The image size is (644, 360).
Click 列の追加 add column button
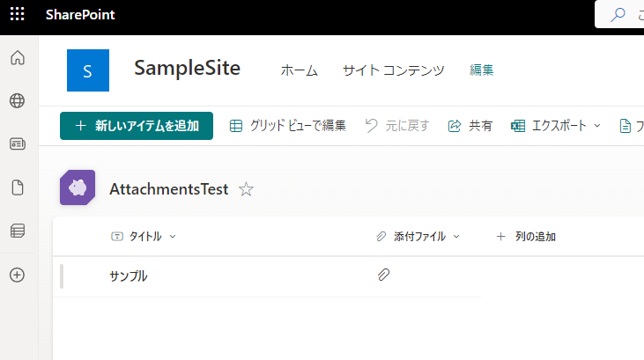coord(526,237)
